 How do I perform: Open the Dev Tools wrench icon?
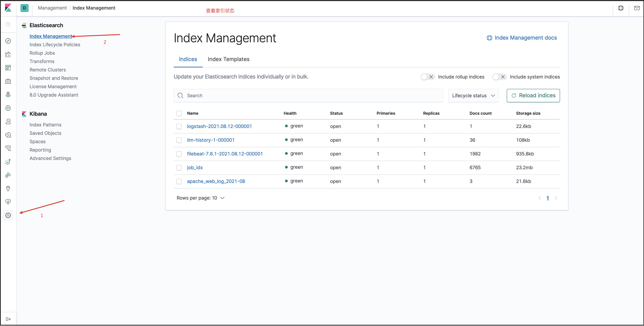click(x=8, y=189)
